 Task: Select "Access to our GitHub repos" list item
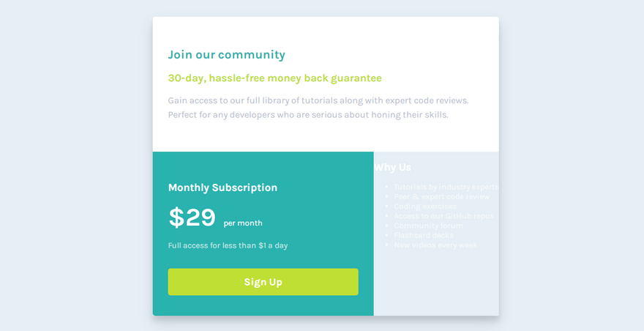point(443,216)
